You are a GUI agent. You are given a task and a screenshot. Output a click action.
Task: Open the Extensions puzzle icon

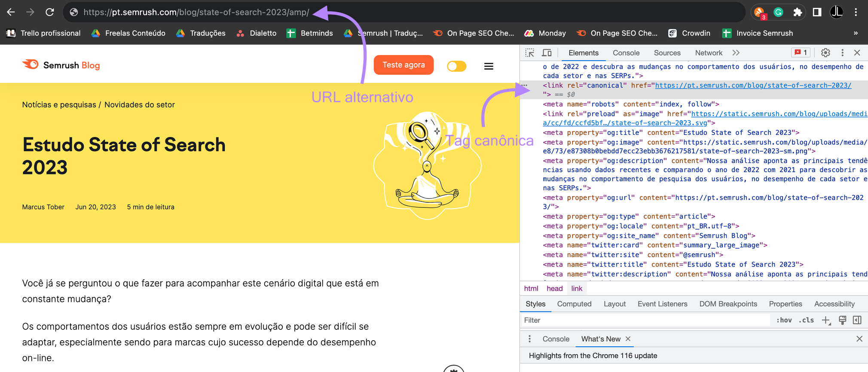pos(798,12)
